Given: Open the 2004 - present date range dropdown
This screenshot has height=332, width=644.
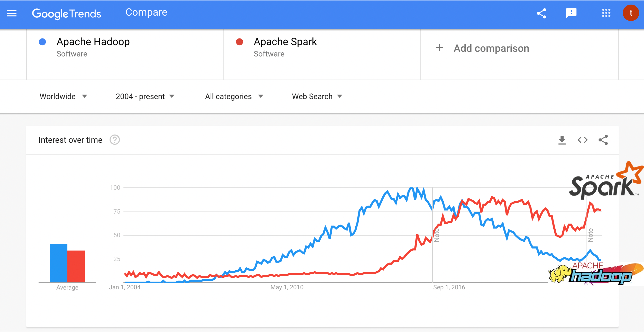Looking at the screenshot, I should pyautogui.click(x=145, y=97).
